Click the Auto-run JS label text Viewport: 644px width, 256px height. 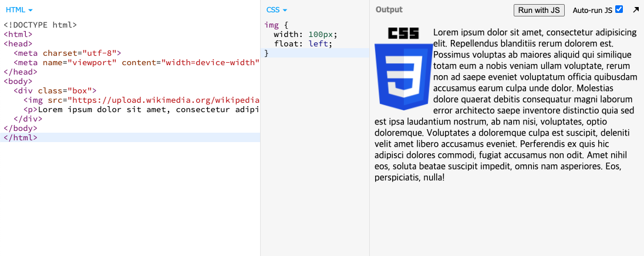(592, 10)
